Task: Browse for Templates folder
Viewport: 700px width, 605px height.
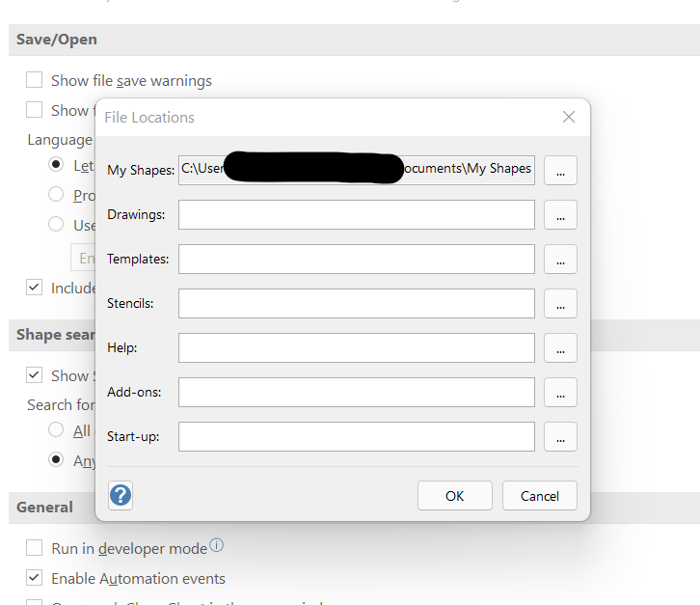Action: tap(560, 259)
